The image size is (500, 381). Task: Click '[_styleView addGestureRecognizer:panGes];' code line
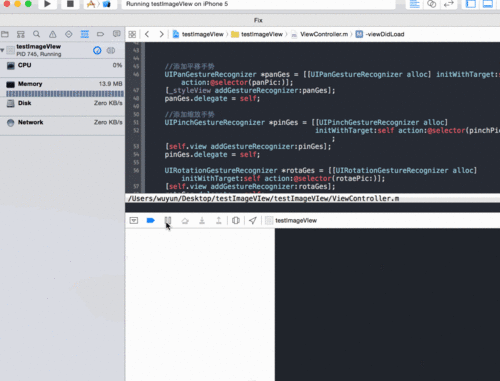pos(250,91)
